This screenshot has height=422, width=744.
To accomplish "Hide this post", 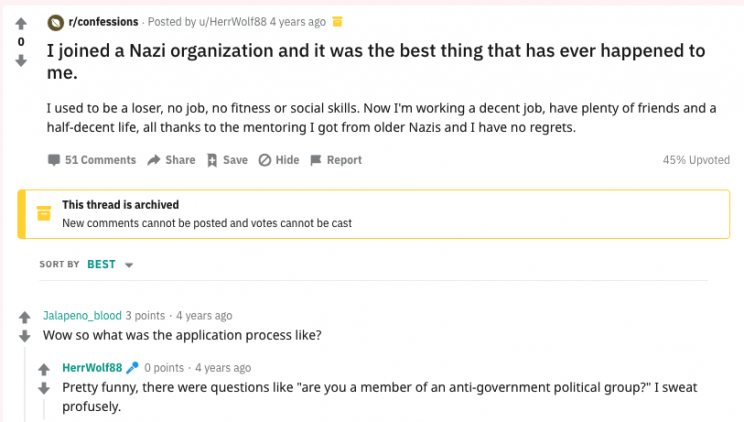I will point(279,160).
